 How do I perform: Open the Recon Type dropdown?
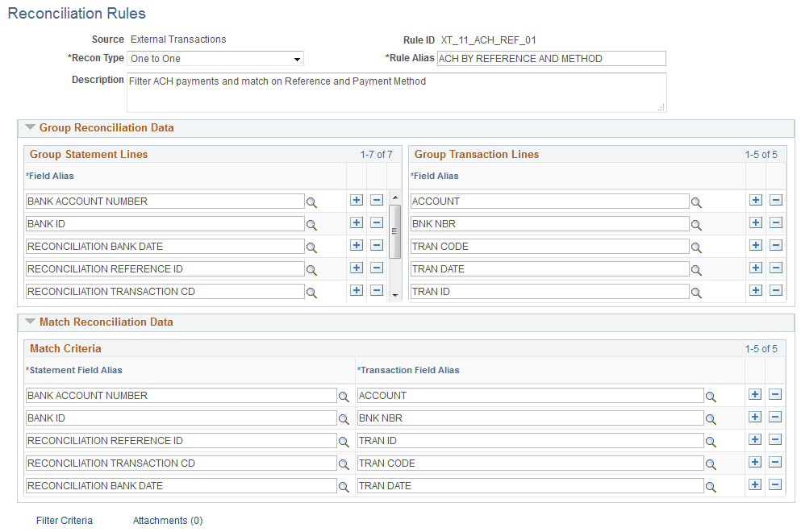(296, 58)
